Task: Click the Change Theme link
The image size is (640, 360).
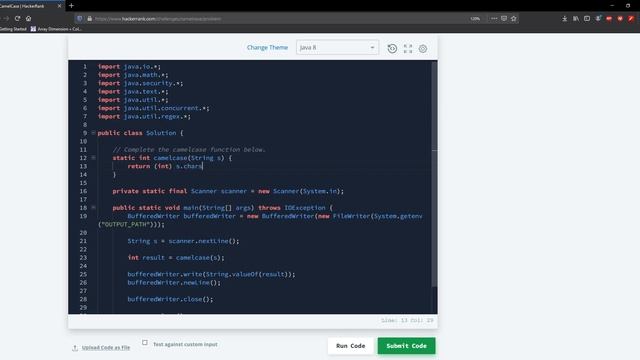Action: pyautogui.click(x=267, y=47)
